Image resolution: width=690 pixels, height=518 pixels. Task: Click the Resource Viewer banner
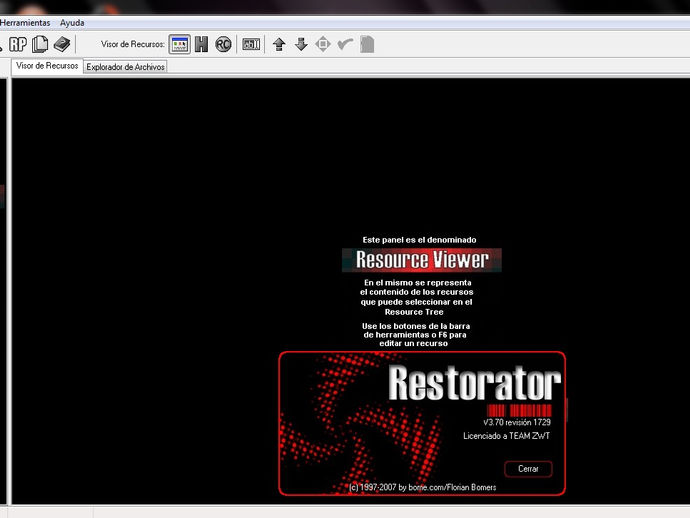(x=422, y=260)
